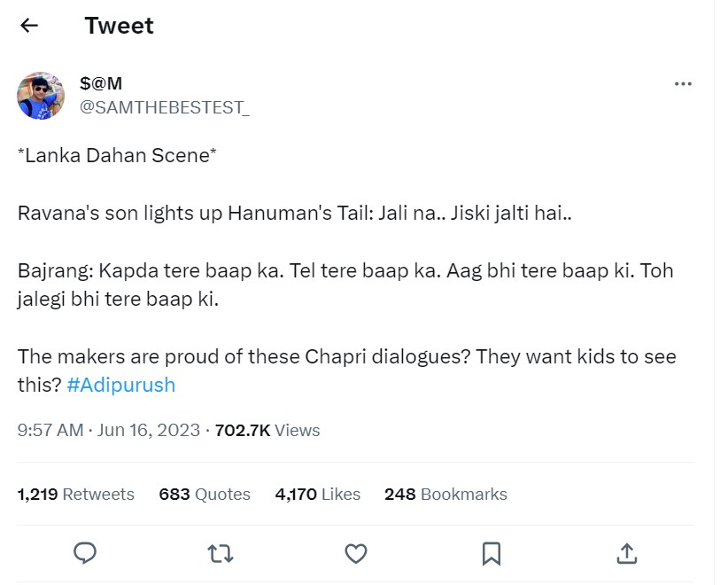Click the 248 Bookmarks count

click(445, 495)
